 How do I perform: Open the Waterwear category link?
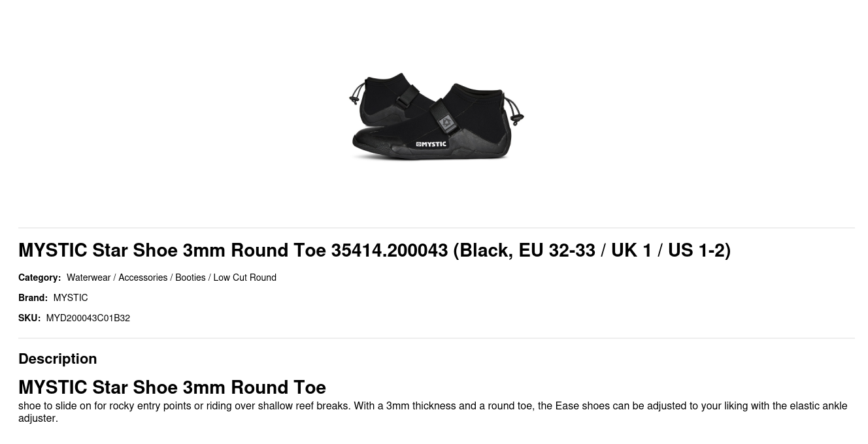click(x=88, y=277)
